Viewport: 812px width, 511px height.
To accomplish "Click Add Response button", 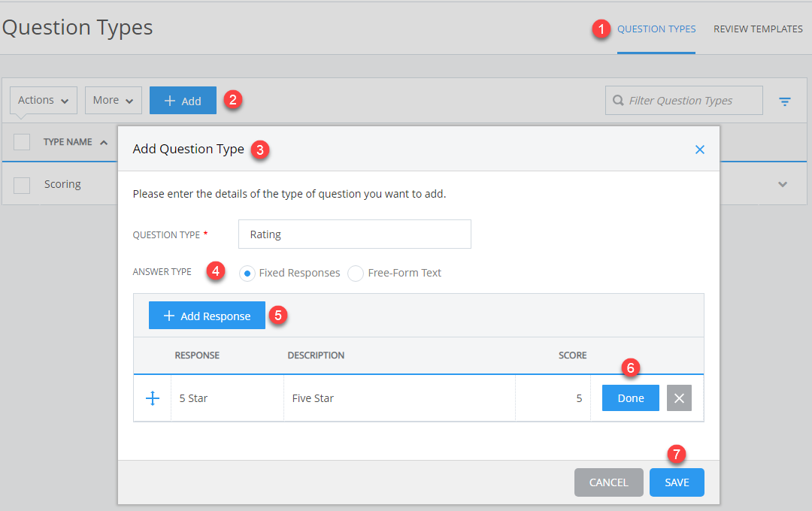I will [208, 316].
